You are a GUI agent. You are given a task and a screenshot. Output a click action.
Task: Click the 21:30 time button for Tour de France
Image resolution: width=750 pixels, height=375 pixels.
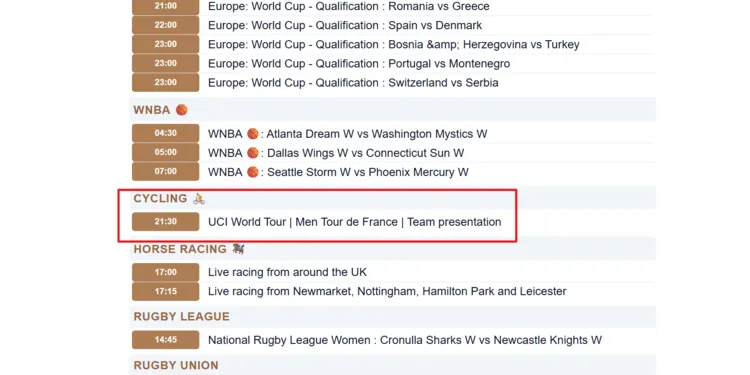point(165,222)
